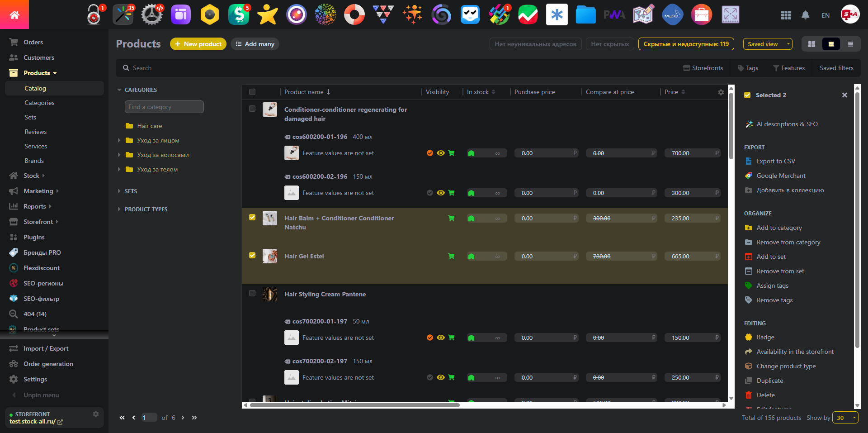Image resolution: width=868 pixels, height=433 pixels.
Task: Deselect the Hair Gel Estel checkbox
Action: pos(252,255)
